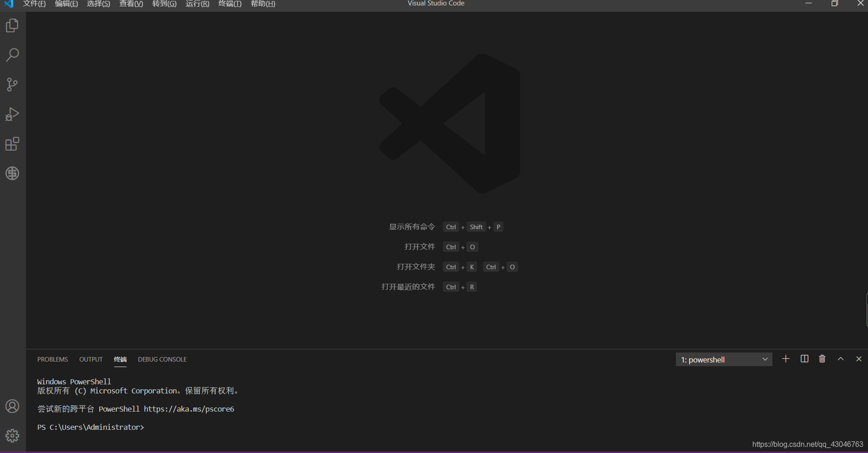
Task: Open the Explorer view in activity bar
Action: 12,25
